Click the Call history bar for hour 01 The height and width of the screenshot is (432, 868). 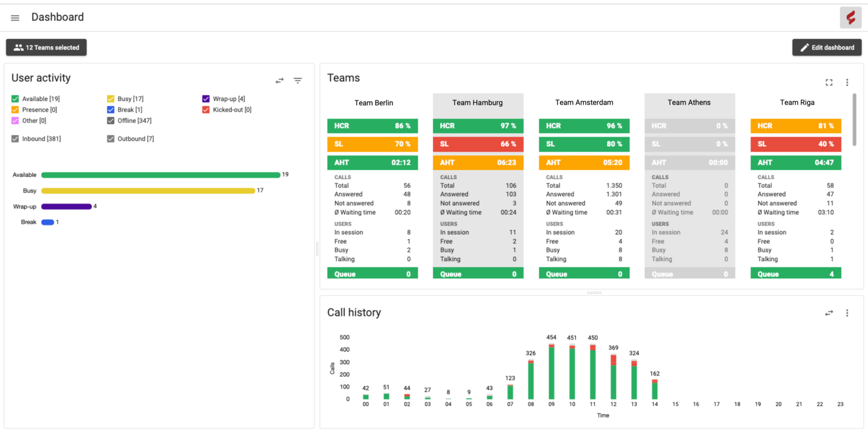(386, 396)
